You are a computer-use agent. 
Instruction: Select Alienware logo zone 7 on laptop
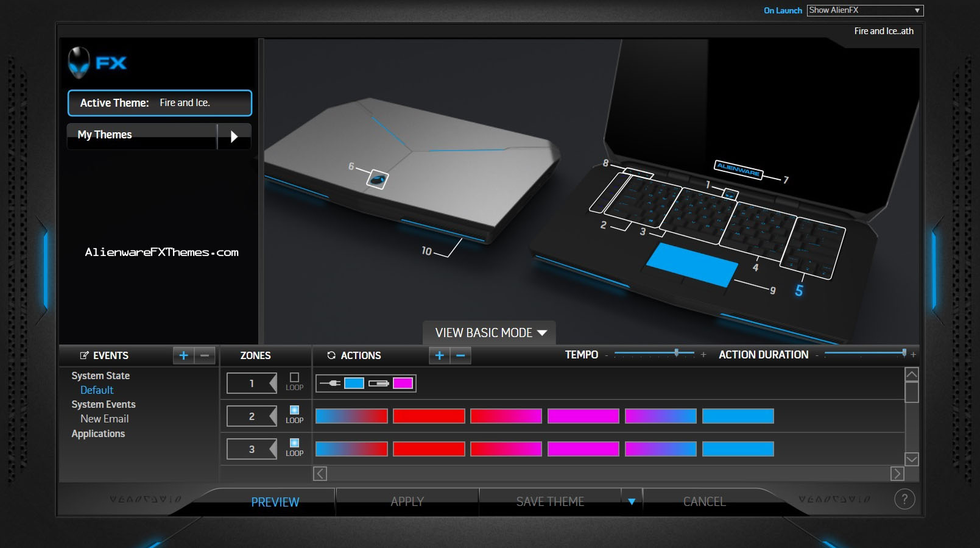(x=738, y=169)
